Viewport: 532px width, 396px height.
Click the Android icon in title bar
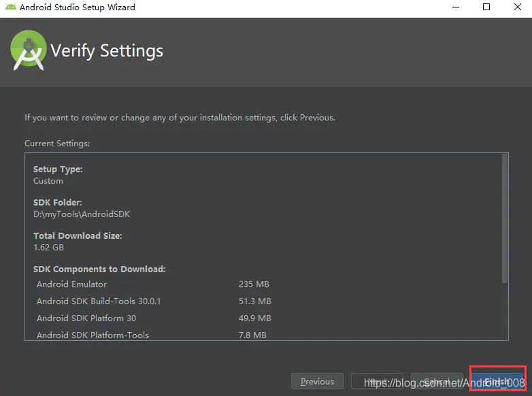(11, 7)
